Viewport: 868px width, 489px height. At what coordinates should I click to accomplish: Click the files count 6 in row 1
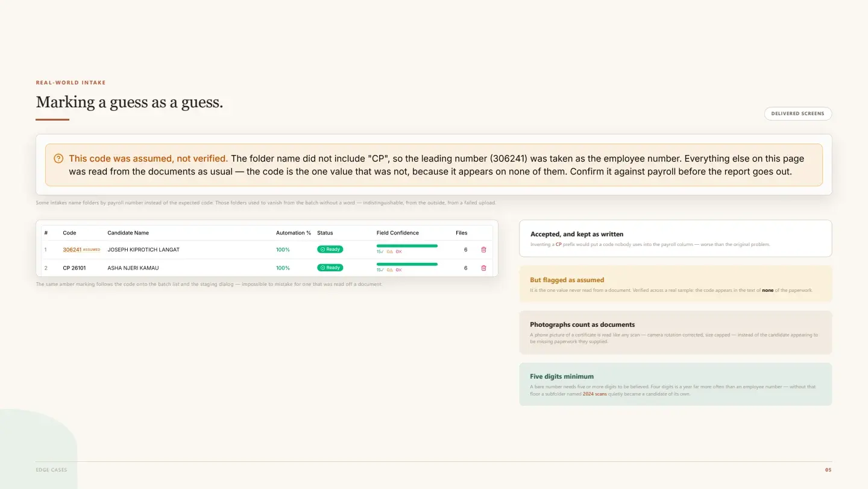(465, 250)
